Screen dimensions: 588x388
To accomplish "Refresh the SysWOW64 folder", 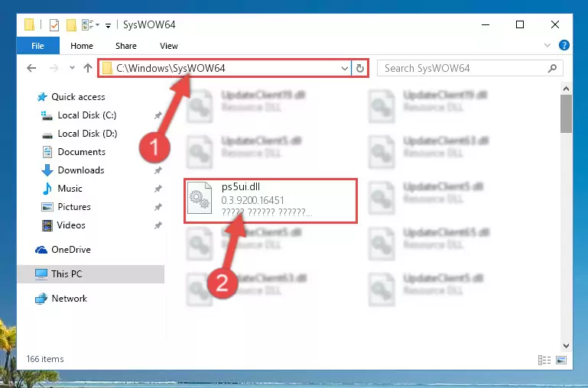I will 360,69.
